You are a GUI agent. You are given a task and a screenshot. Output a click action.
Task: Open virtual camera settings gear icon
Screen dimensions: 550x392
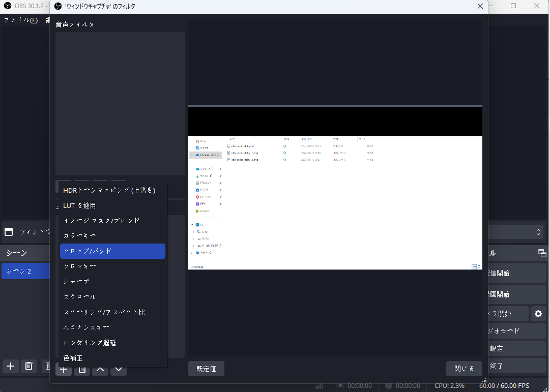click(538, 314)
